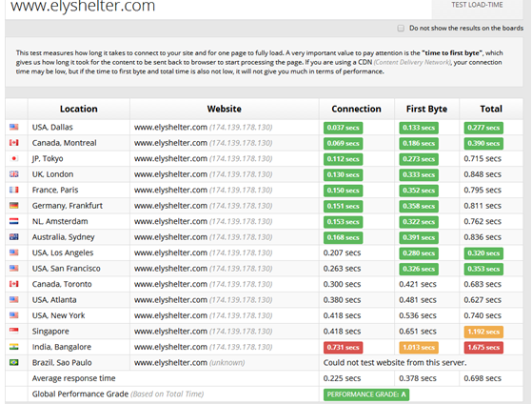Click 'France, Paris' location text
532x404 pixels.
(x=55, y=190)
